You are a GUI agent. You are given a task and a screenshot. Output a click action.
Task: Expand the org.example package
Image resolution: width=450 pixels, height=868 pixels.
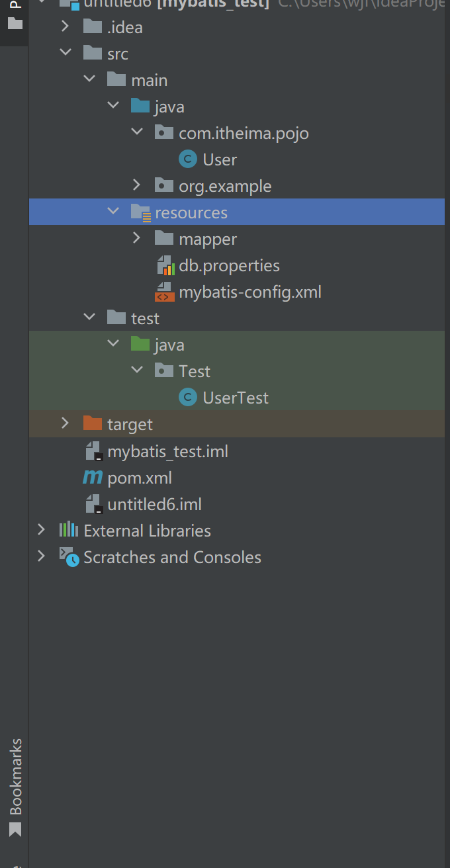(x=136, y=186)
